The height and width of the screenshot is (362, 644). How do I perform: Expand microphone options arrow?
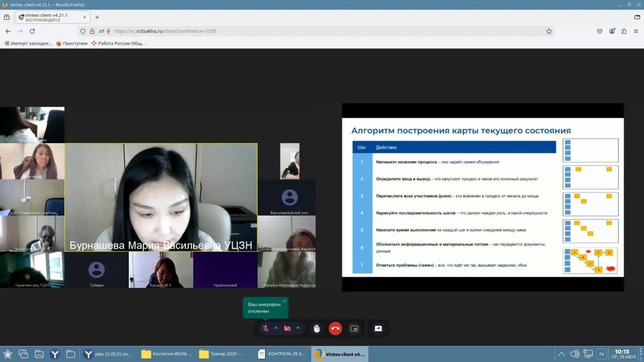point(276,328)
